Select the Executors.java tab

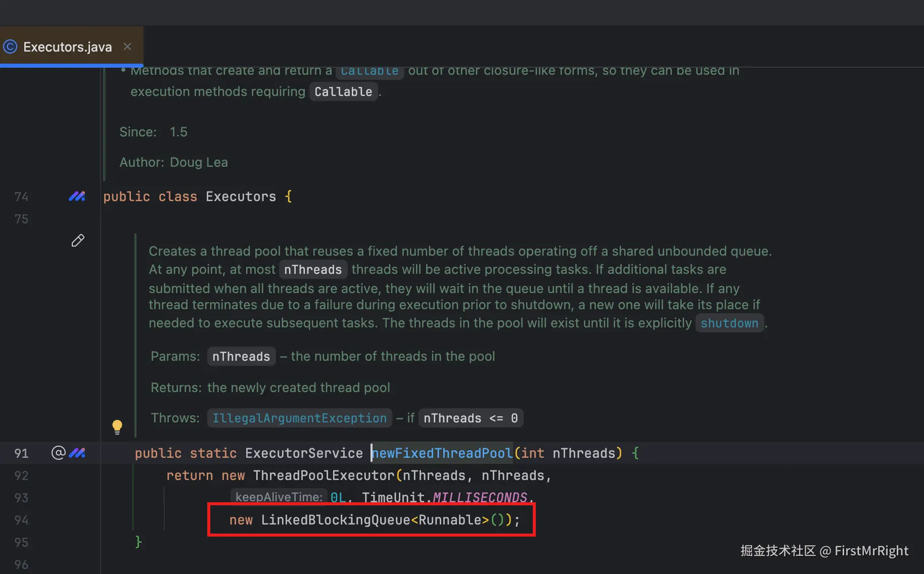[x=67, y=47]
